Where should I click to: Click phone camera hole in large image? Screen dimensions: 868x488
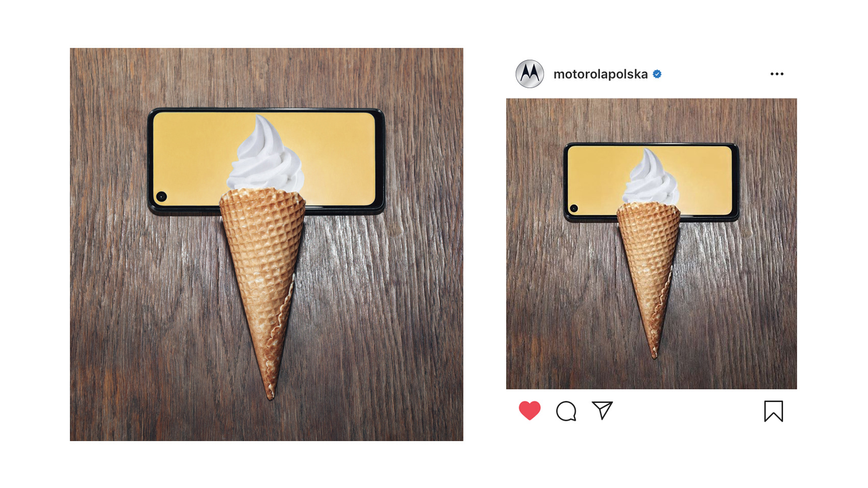pyautogui.click(x=161, y=196)
